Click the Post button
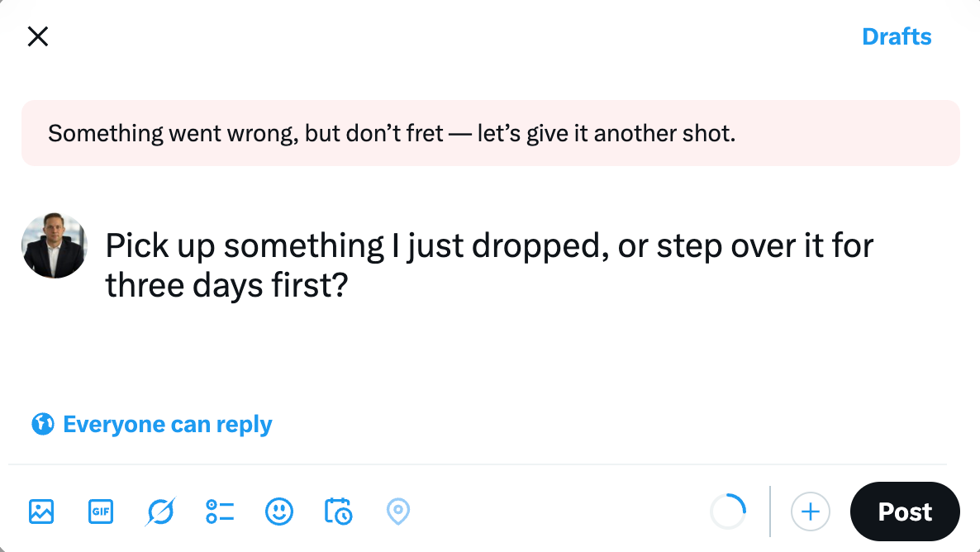 (x=905, y=512)
